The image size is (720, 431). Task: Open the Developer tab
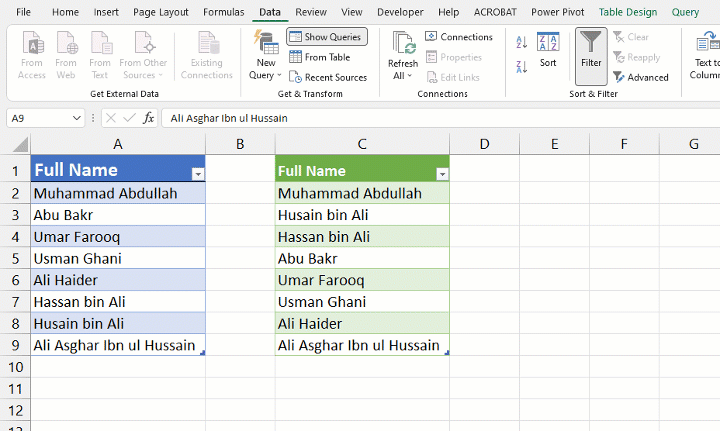pos(400,12)
